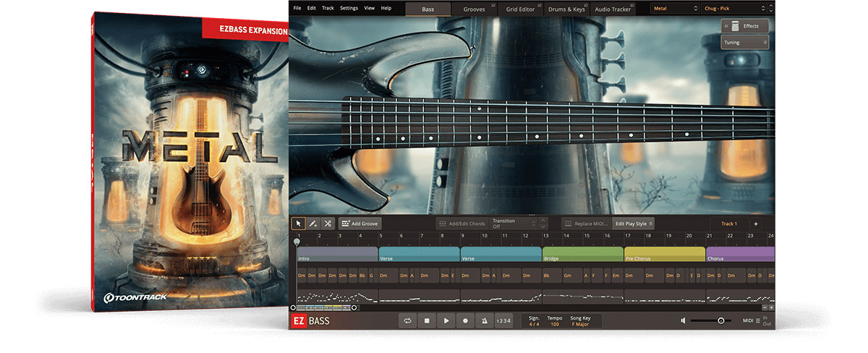Open the View menu
Viewport: 868px width, 353px height.
(x=370, y=8)
